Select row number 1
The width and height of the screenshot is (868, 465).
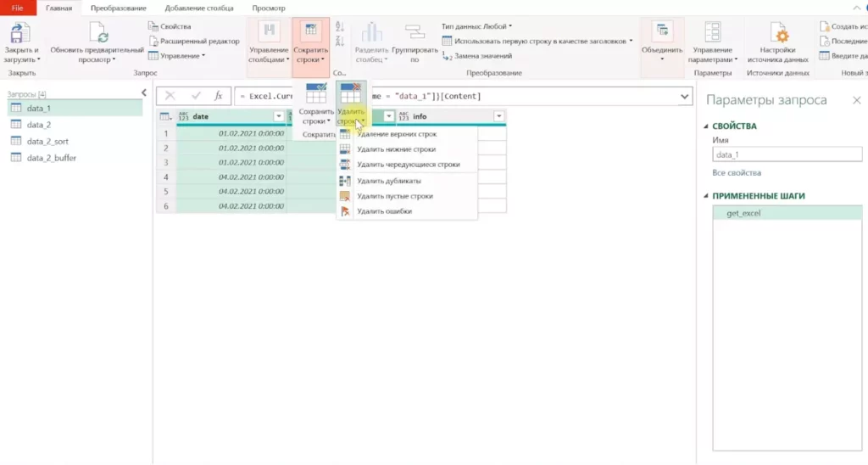[165, 133]
